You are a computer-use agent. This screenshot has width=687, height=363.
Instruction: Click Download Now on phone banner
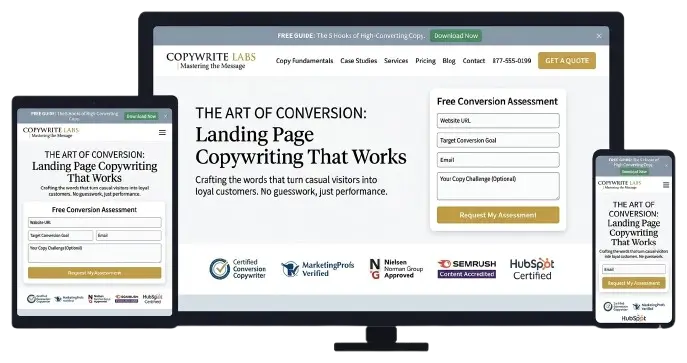634,172
